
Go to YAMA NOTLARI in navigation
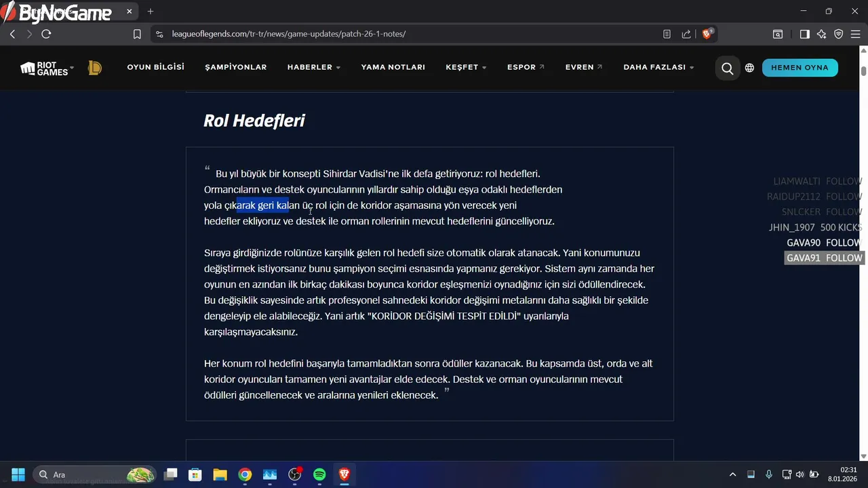pyautogui.click(x=393, y=68)
